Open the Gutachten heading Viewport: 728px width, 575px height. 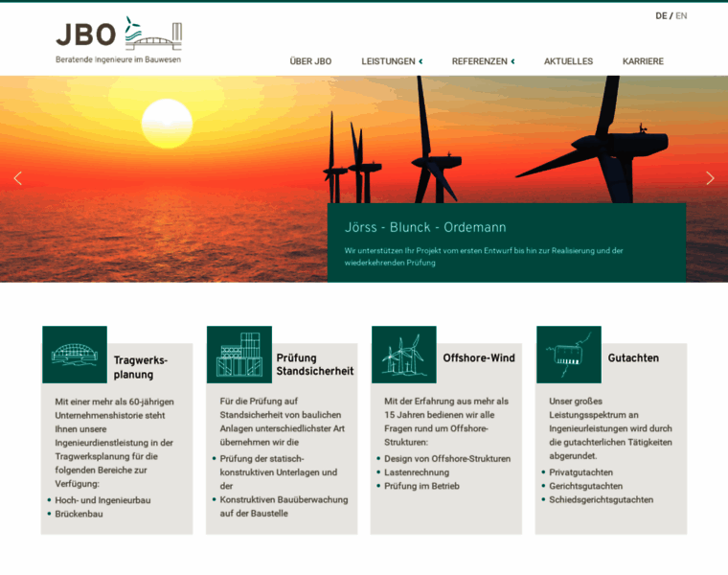633,358
